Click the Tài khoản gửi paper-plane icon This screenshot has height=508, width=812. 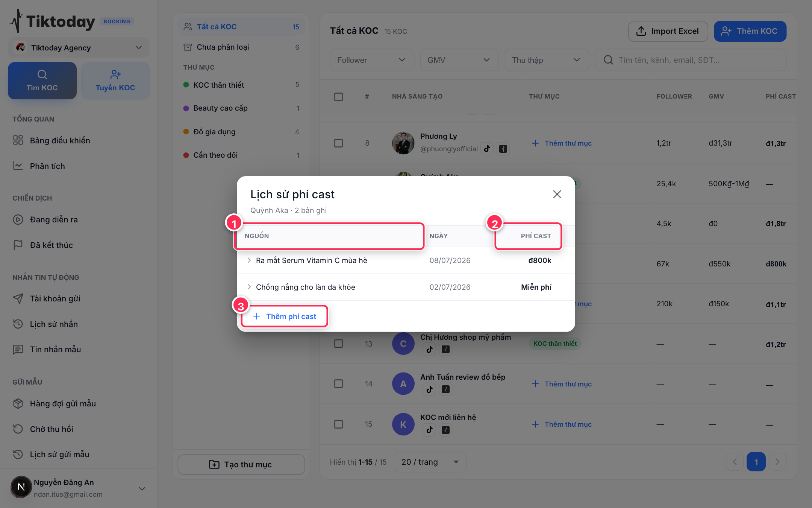18,298
